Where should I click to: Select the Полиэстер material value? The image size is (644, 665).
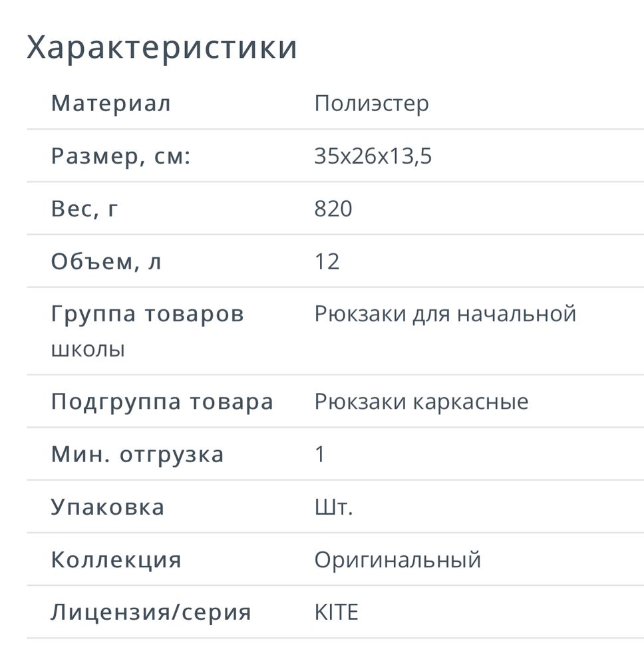372,103
